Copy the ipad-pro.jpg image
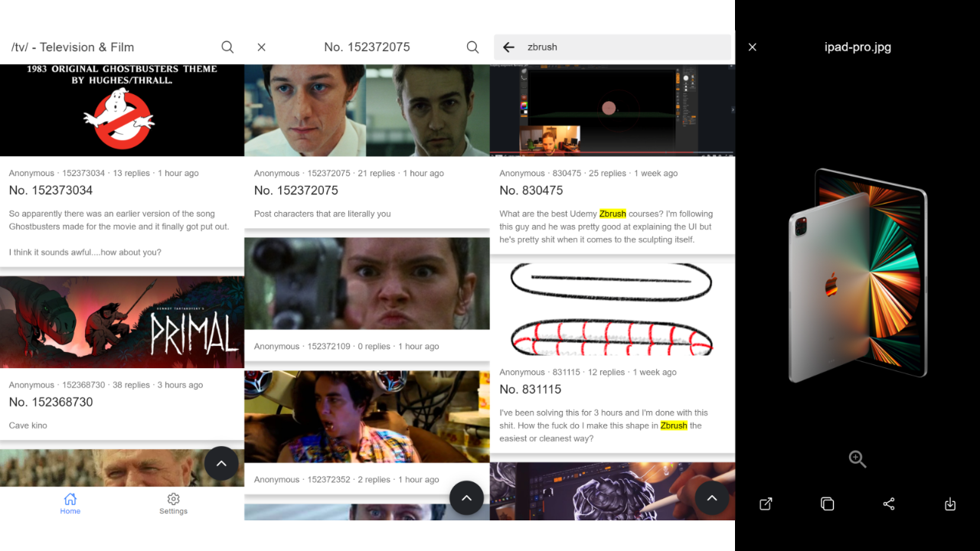The width and height of the screenshot is (980, 551). click(827, 504)
